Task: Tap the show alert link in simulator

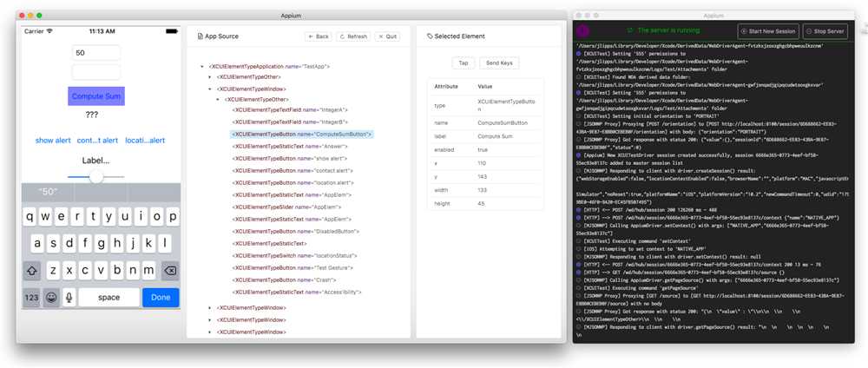Action: (x=53, y=141)
